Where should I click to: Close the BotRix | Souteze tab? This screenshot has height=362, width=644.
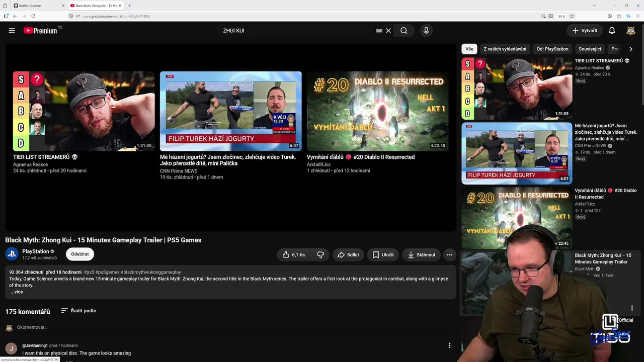click(63, 6)
